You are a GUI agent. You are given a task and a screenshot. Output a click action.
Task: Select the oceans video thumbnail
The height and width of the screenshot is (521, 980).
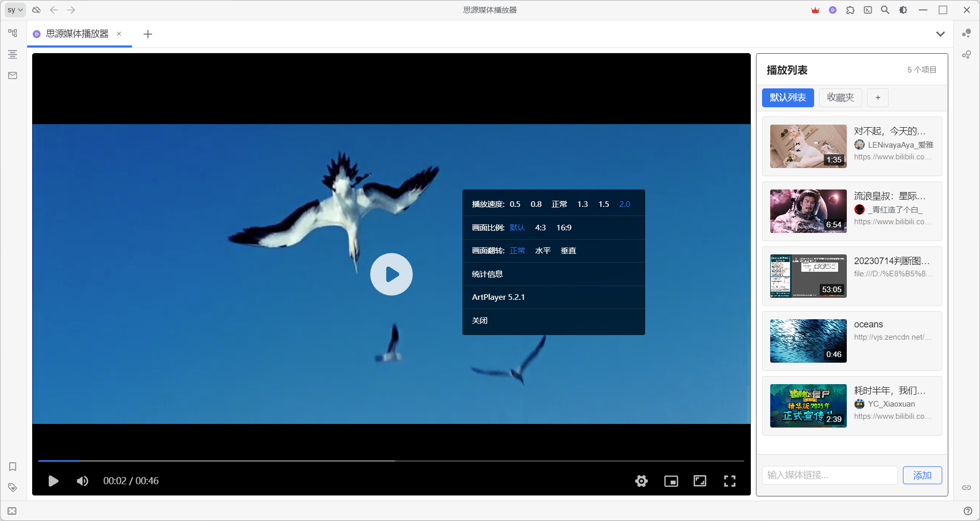(808, 341)
